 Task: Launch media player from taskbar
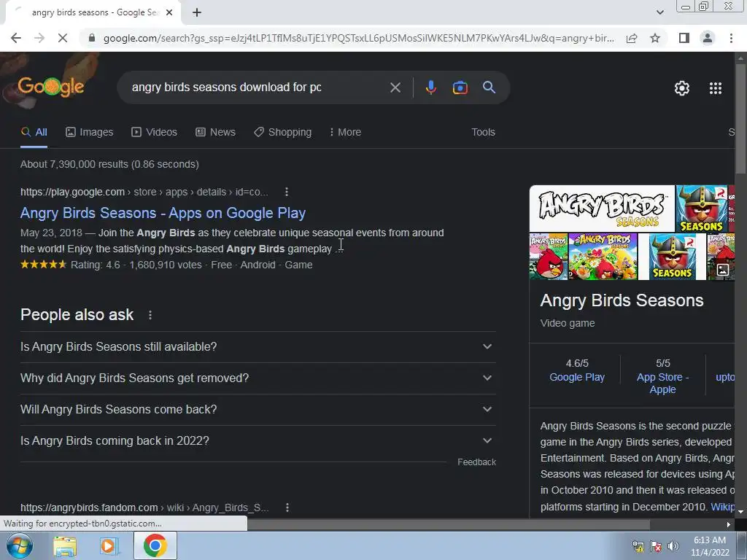click(109, 545)
